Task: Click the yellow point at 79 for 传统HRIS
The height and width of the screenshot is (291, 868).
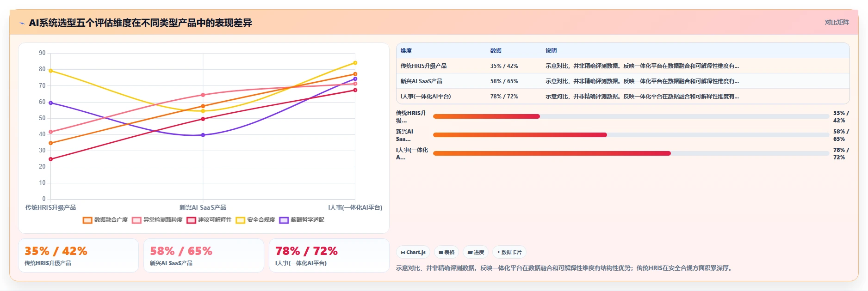Action: pos(51,71)
